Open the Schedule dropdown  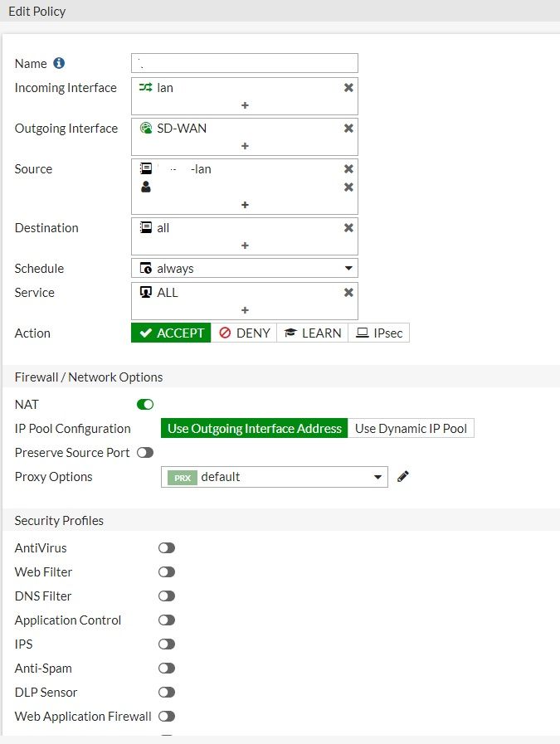tap(245, 268)
